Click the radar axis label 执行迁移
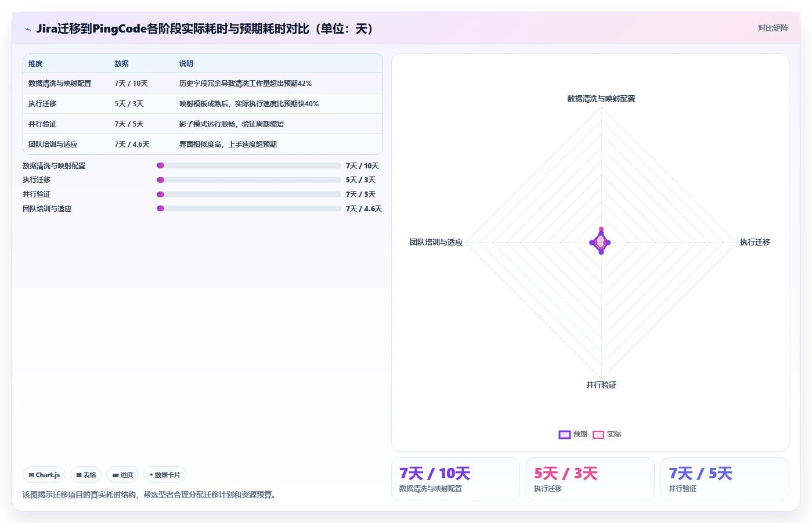 coord(755,243)
